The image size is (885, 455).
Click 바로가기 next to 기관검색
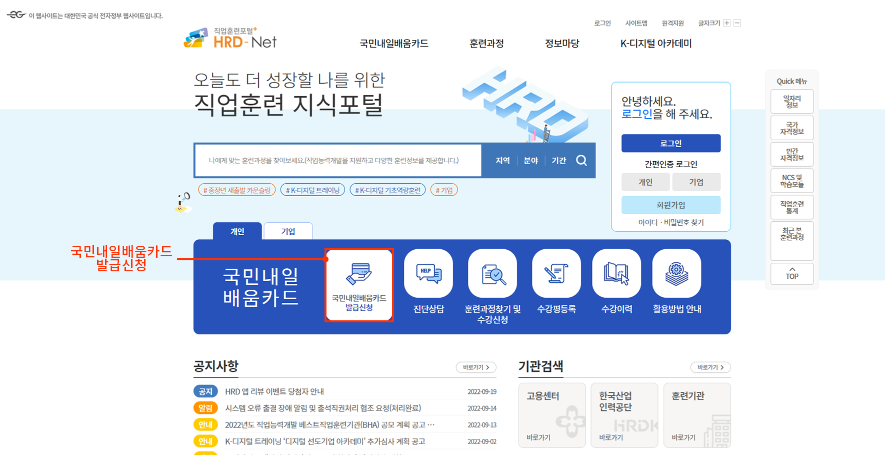click(710, 368)
